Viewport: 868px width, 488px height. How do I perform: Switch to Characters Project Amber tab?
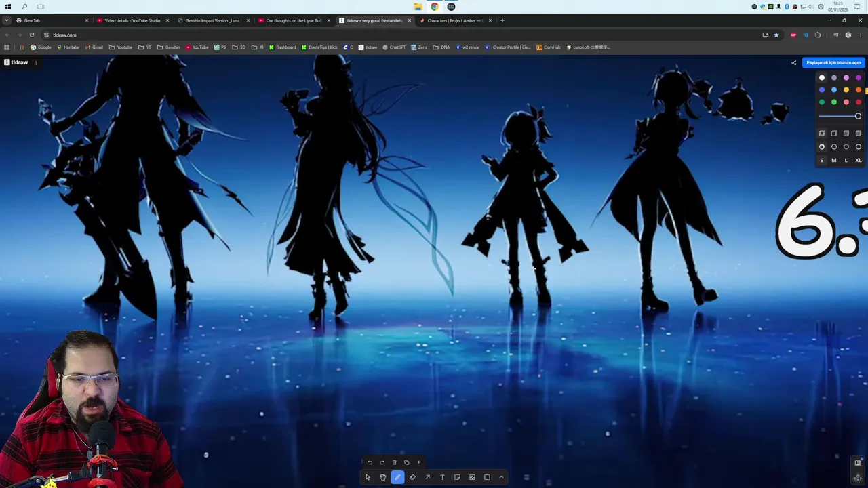(x=454, y=20)
